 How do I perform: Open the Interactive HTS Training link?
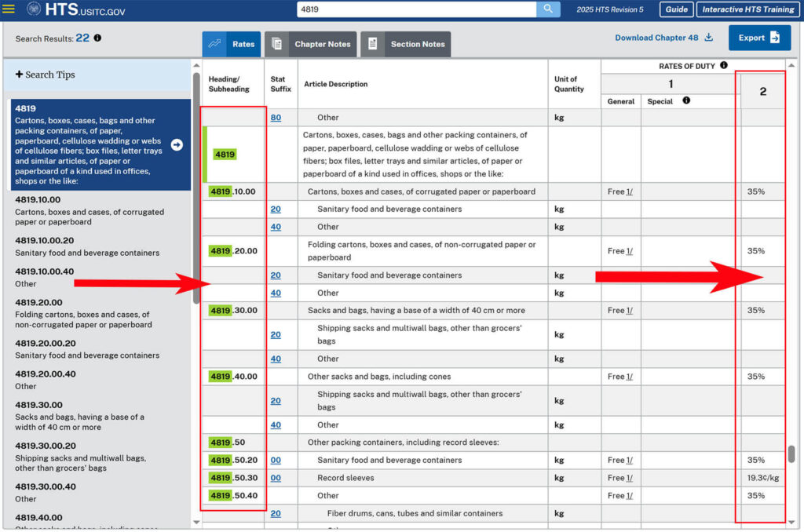(747, 9)
